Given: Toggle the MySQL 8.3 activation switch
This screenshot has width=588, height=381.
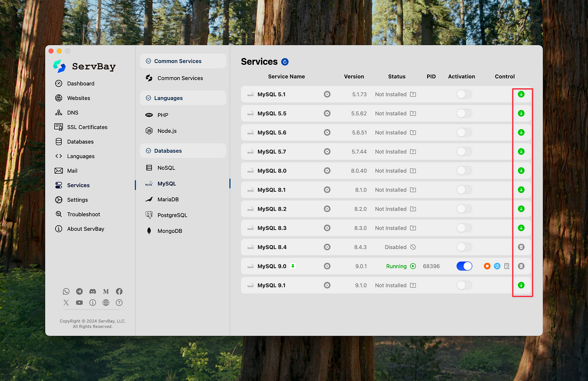Looking at the screenshot, I should tap(464, 228).
